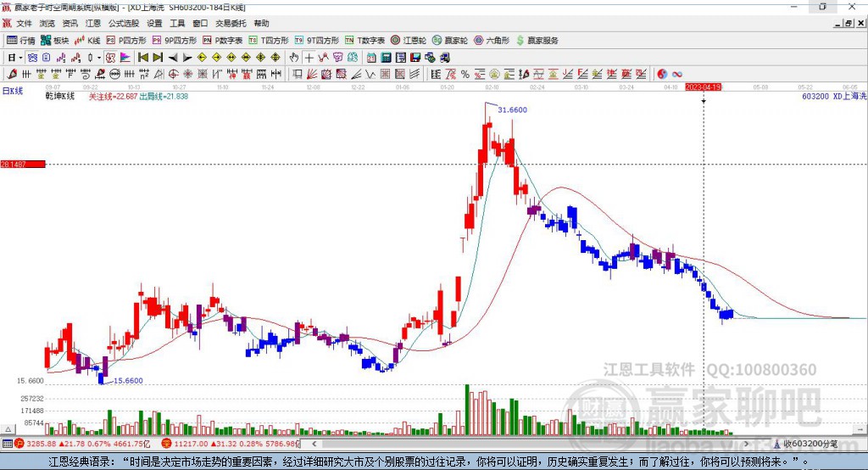Click the 出局线=21.838 label
868x470 pixels.
(164, 97)
